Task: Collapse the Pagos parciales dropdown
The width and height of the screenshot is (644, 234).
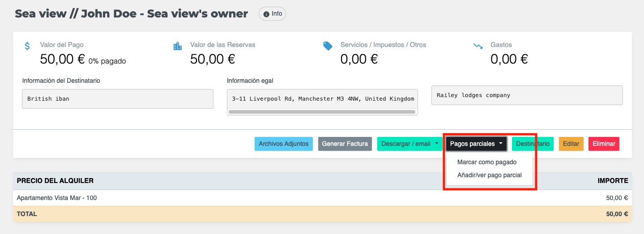Action: (476, 144)
